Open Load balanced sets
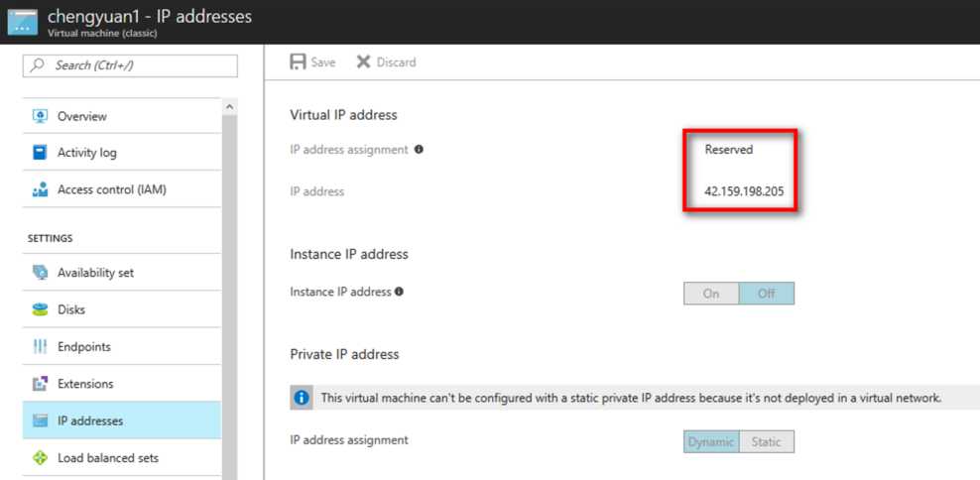980x480 pixels. coord(122,457)
